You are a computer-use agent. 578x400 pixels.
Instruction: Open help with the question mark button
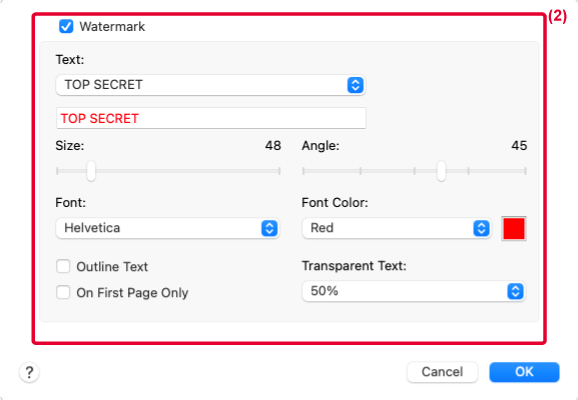[x=29, y=372]
